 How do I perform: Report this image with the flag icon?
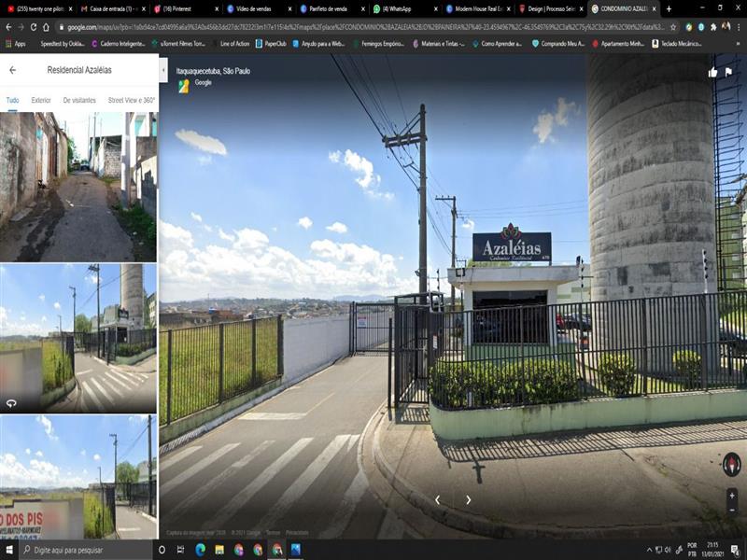point(728,73)
